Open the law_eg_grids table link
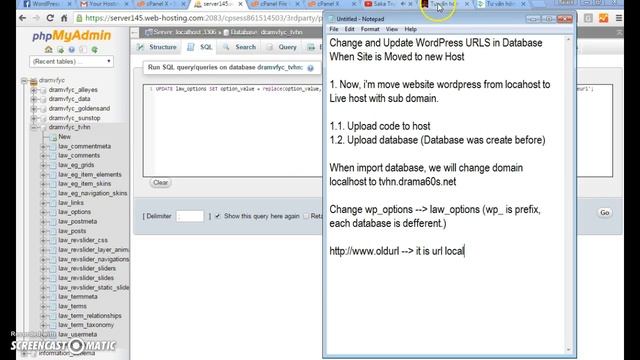640x360 pixels. (x=76, y=165)
